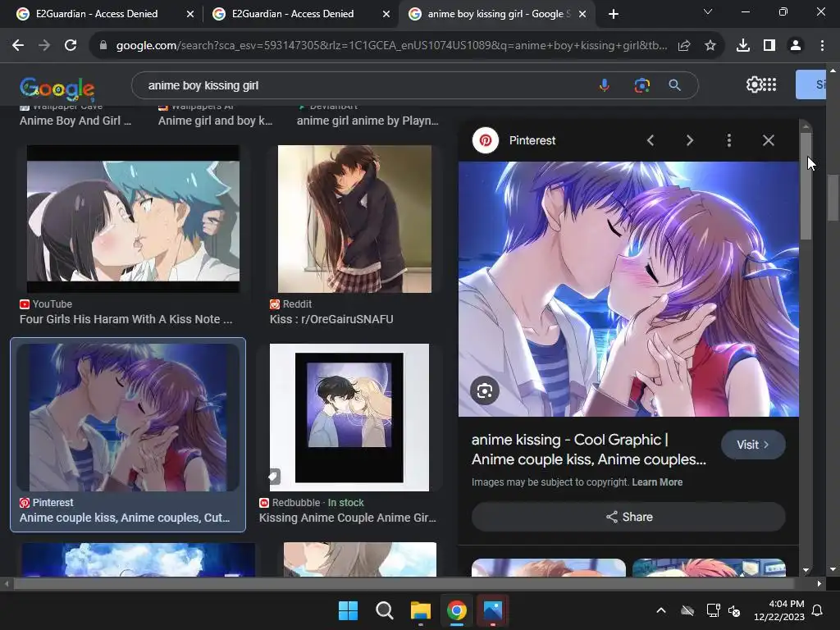Viewport: 840px width, 630px height.
Task: Start voice search with microphone icon
Action: click(x=605, y=85)
